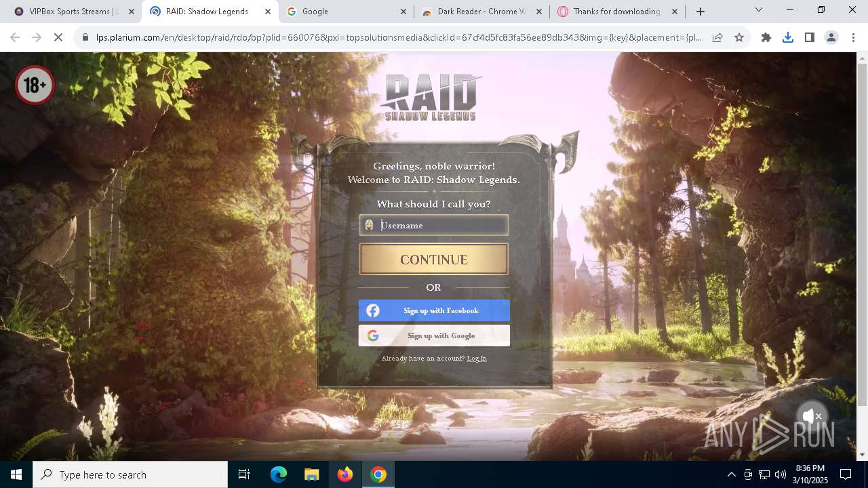Open the Chrome three-dot menu
The image size is (868, 488).
tap(852, 37)
